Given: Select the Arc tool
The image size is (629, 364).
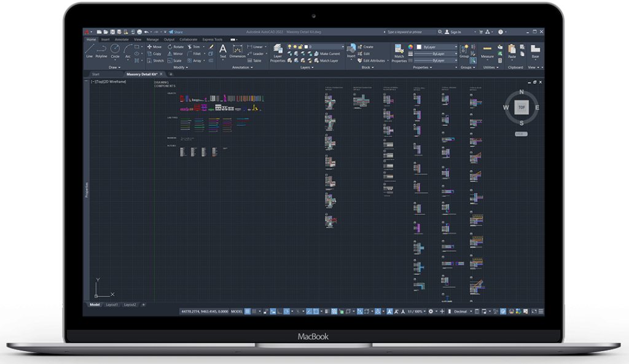Looking at the screenshot, I should 128,51.
